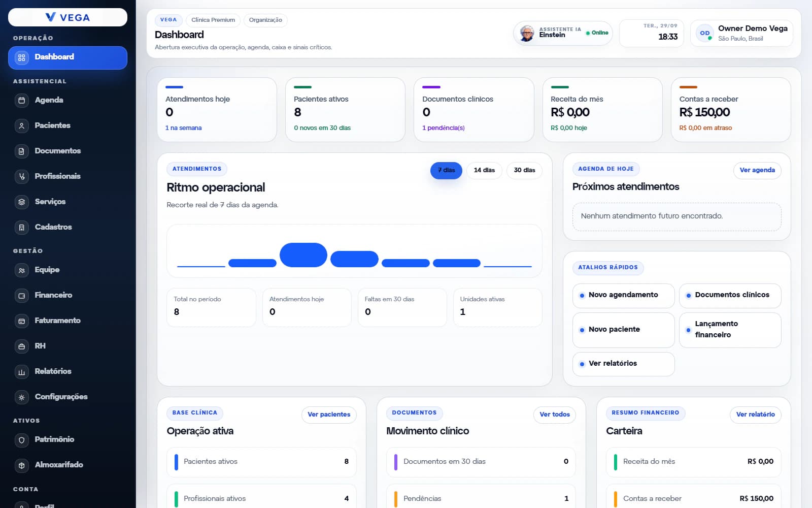Click the Financeiro wallet icon
Image resolution: width=812 pixels, height=508 pixels.
(x=21, y=295)
